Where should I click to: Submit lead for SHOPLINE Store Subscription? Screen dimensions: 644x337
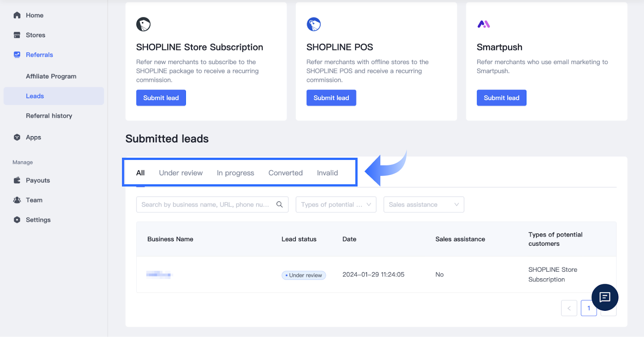(x=161, y=98)
